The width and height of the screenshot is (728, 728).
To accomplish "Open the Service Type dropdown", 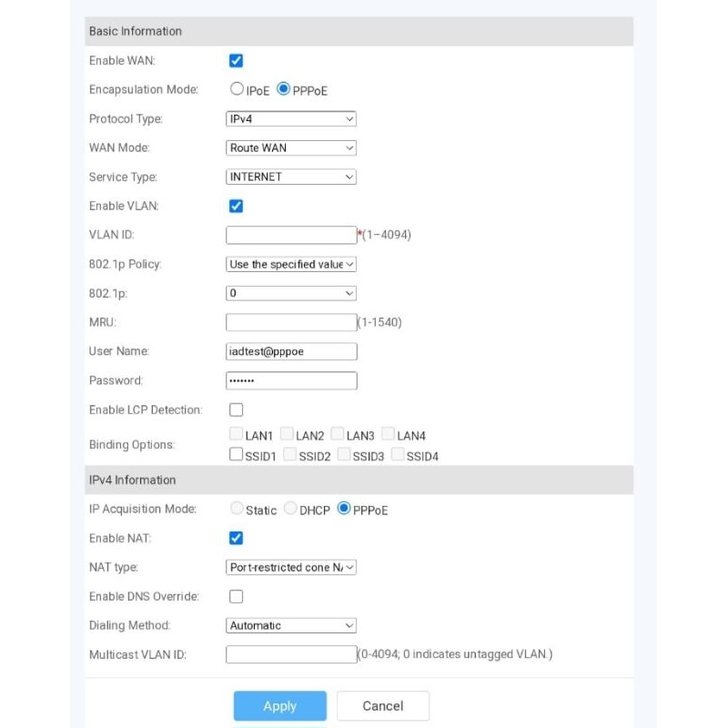I will (x=290, y=177).
